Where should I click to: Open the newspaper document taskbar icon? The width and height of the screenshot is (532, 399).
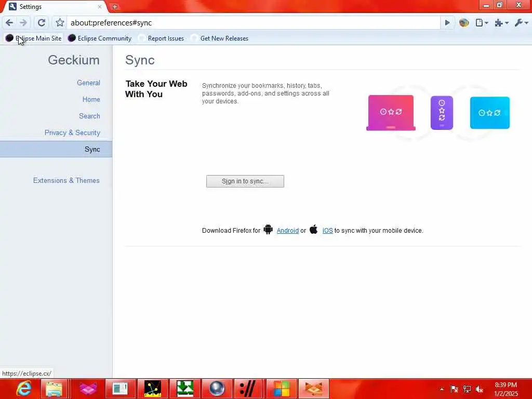(x=120, y=389)
